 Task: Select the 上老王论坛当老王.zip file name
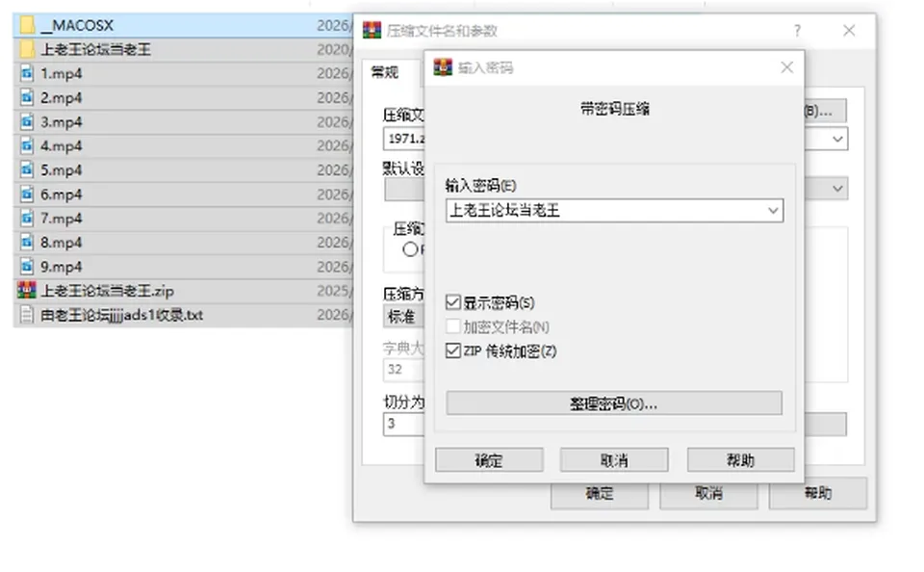107,291
